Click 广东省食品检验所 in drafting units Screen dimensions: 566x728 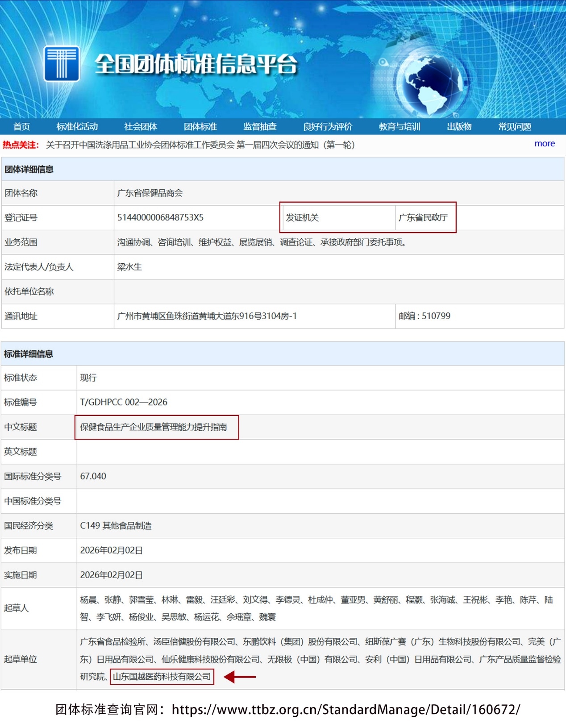[113, 642]
